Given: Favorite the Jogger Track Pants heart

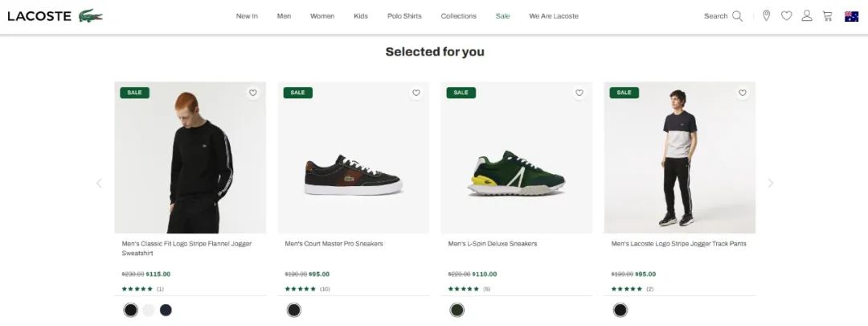Looking at the screenshot, I should pos(743,93).
